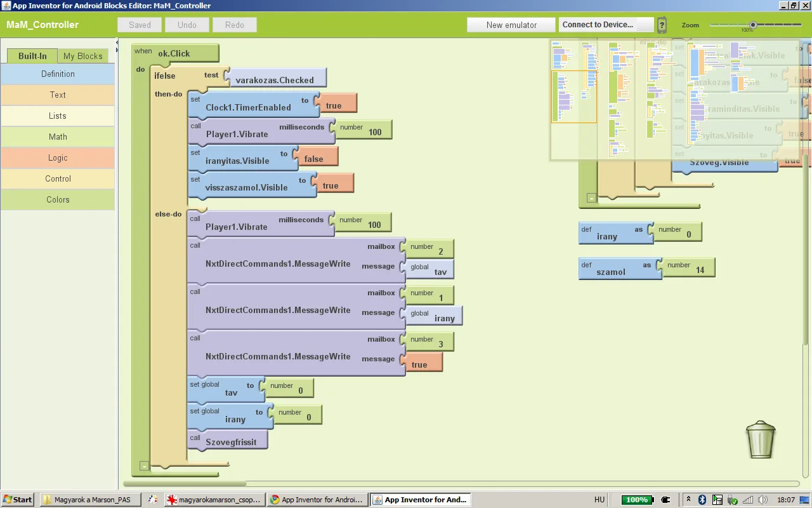Click the trash can icon
Viewport: 812px width, 508px height.
761,439
